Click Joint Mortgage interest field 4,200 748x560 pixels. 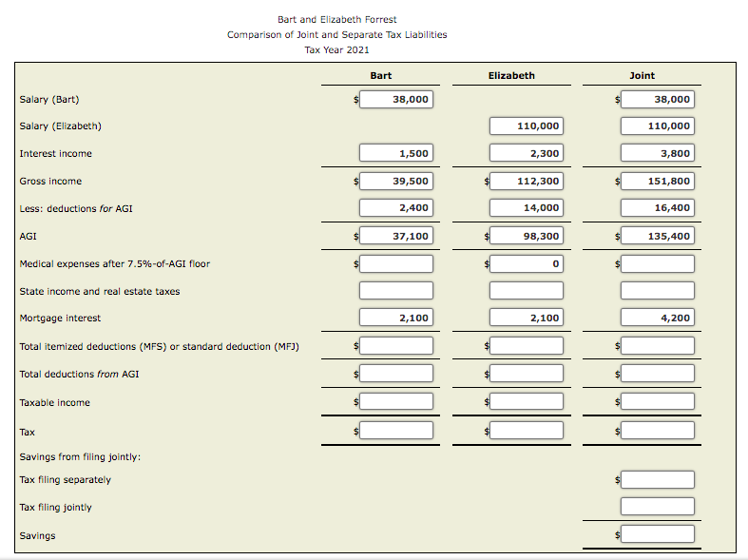coord(658,318)
